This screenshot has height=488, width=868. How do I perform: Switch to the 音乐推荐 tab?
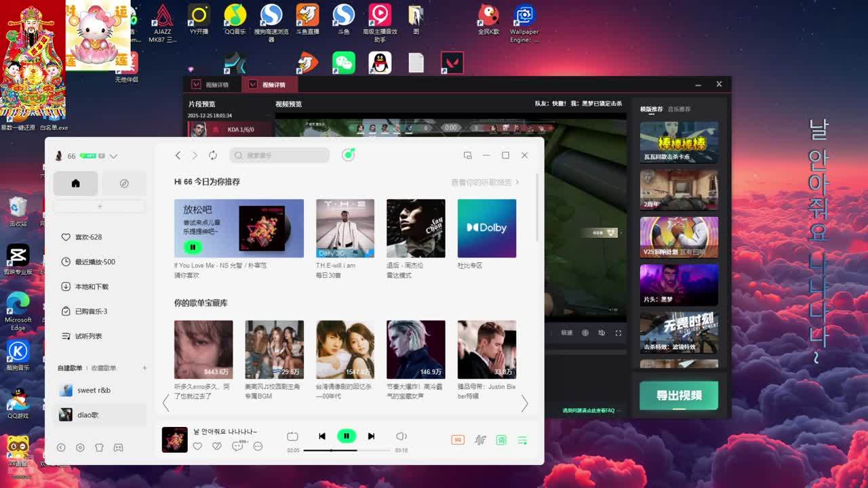coord(679,109)
